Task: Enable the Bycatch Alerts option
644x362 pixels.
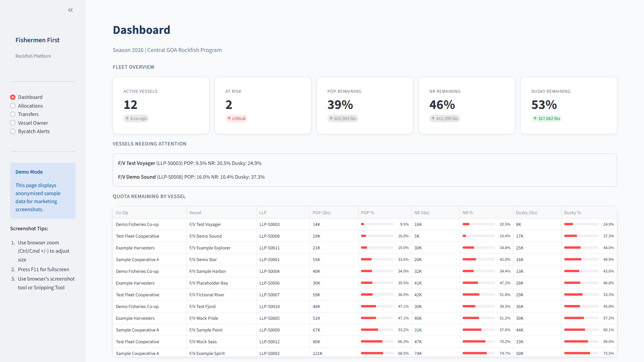Action: tap(13, 131)
